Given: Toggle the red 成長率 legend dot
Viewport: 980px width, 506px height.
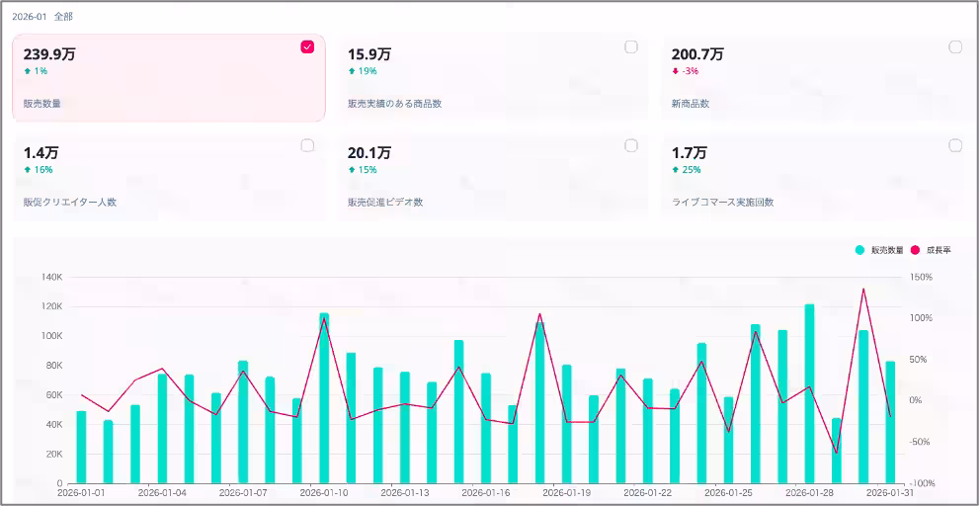Looking at the screenshot, I should click(x=915, y=250).
